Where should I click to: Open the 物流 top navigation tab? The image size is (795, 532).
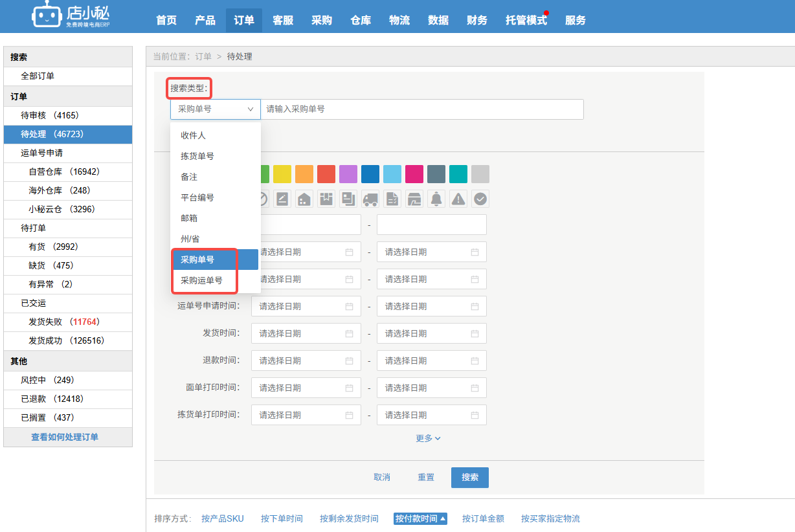(399, 20)
